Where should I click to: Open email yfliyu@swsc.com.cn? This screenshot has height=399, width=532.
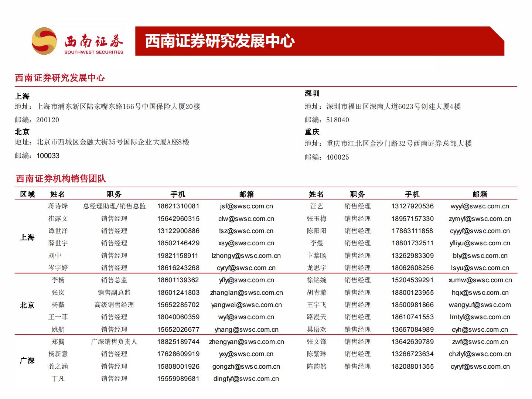(480, 243)
